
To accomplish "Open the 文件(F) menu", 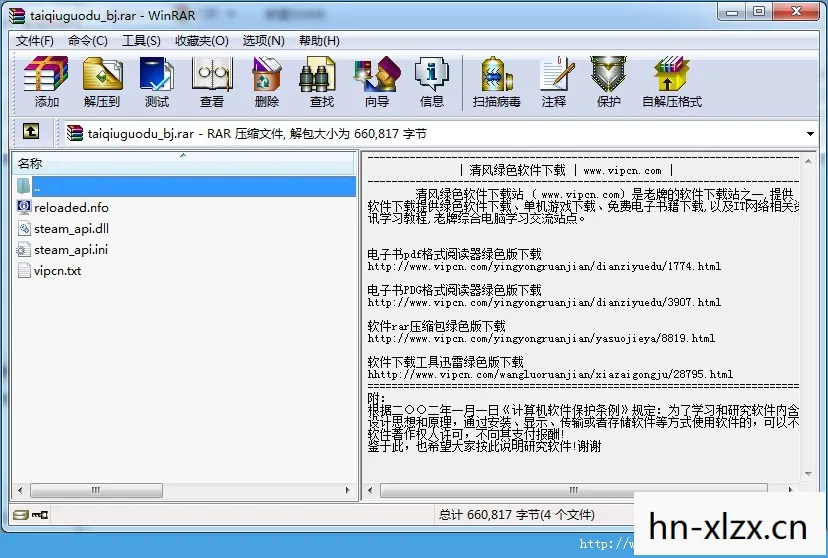I will click(35, 41).
